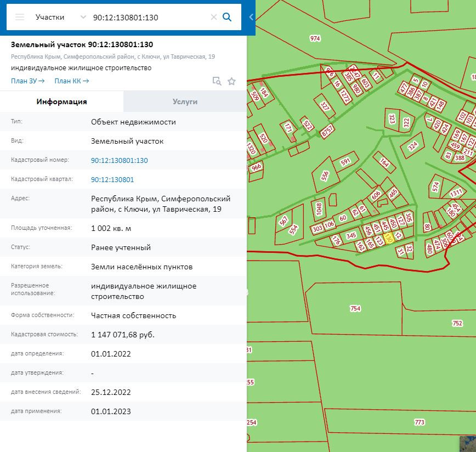Viewport: 476px width, 452px height.
Task: Select parcel 345 on the map
Action: coord(351,235)
